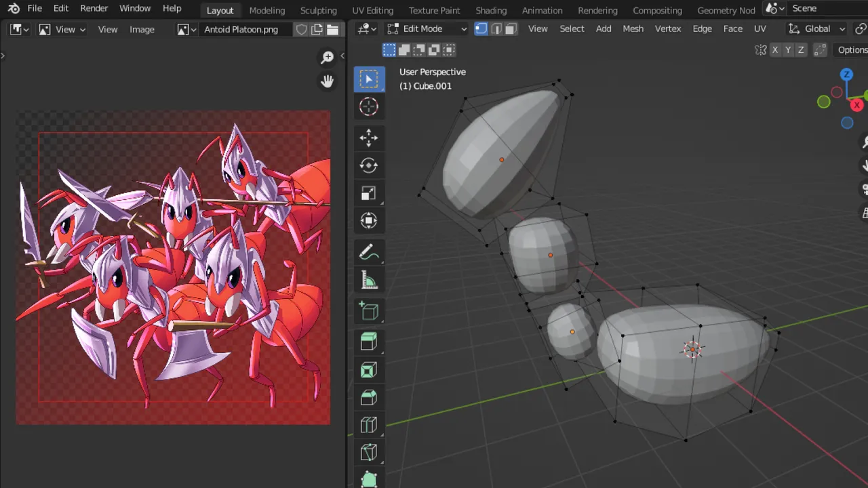The width and height of the screenshot is (868, 488).
Task: Toggle Z axis mirror
Action: (x=801, y=50)
